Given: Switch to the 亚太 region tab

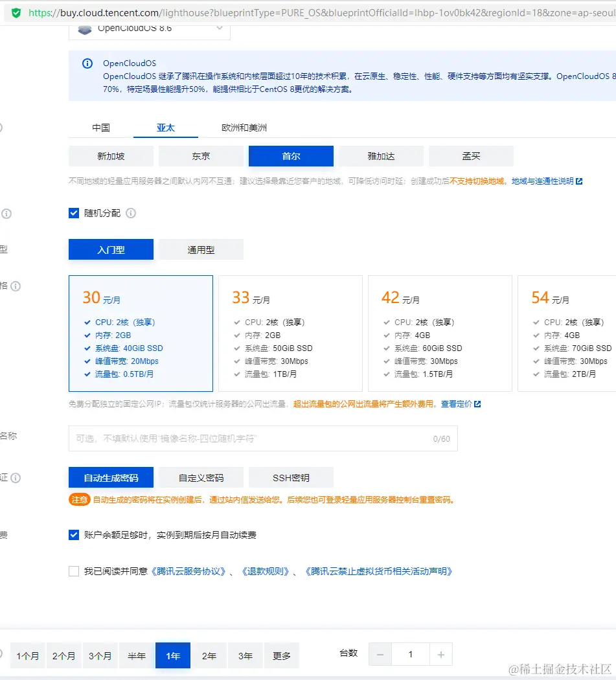Looking at the screenshot, I should click(166, 128).
